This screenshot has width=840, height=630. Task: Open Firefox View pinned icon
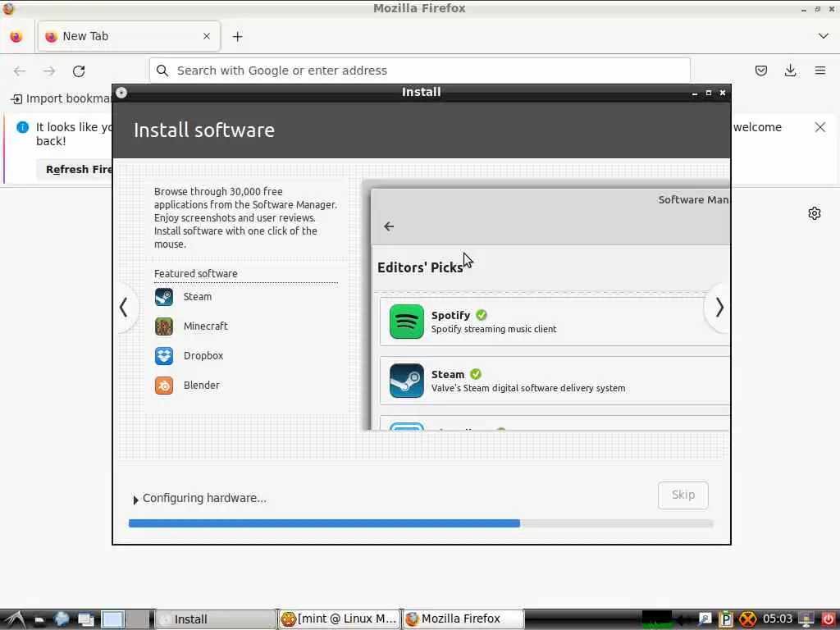(16, 36)
